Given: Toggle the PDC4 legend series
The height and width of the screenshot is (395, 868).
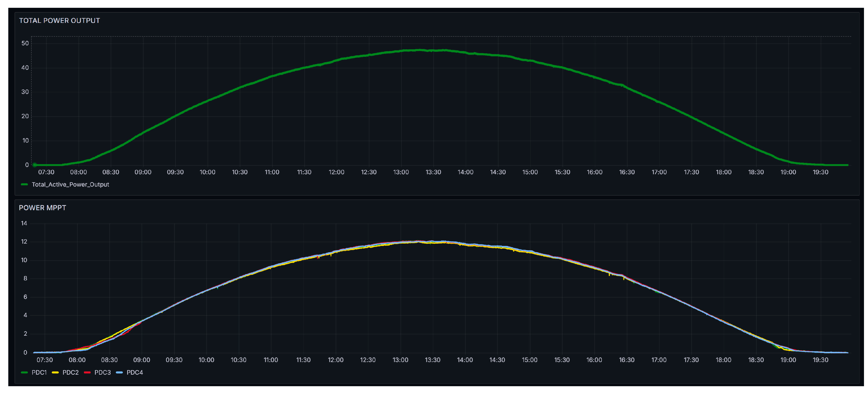Looking at the screenshot, I should [135, 372].
